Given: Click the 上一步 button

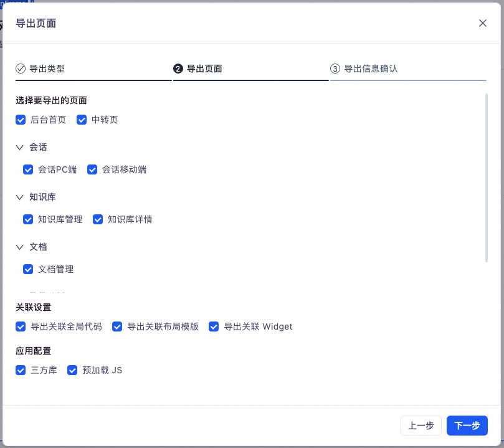Looking at the screenshot, I should pos(421,426).
